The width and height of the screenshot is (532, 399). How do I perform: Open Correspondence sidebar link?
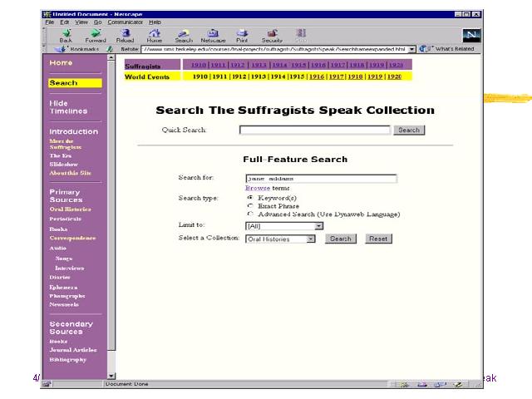tap(72, 239)
